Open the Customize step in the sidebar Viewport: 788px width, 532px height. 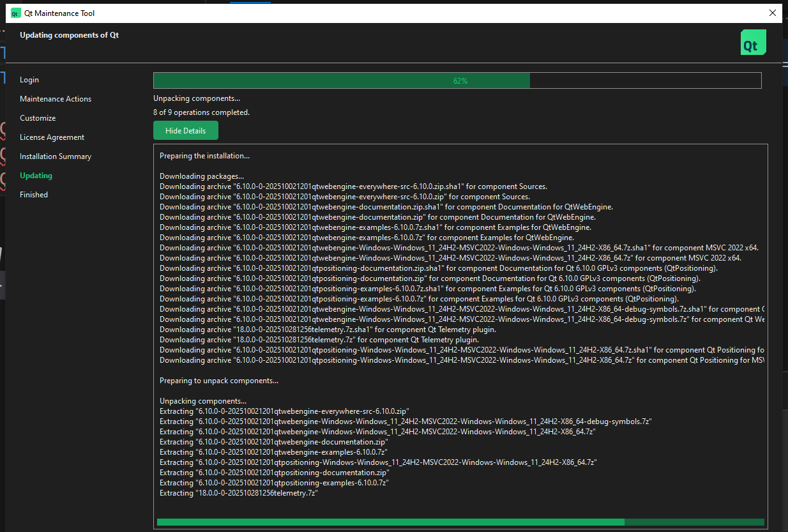(x=38, y=118)
